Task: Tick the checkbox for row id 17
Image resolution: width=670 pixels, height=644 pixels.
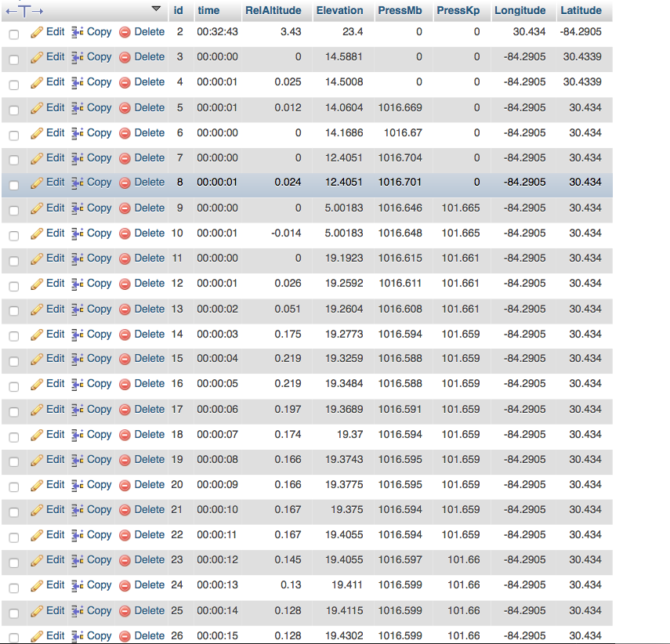Action: click(x=14, y=412)
